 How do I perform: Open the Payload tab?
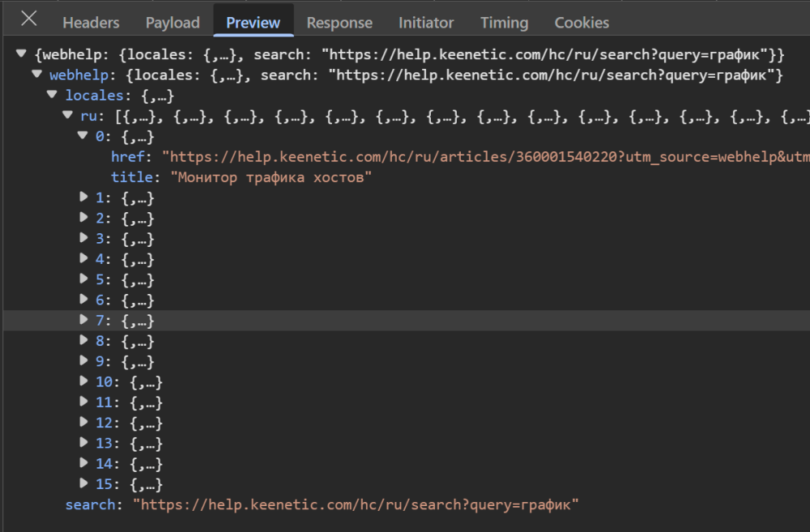click(173, 23)
